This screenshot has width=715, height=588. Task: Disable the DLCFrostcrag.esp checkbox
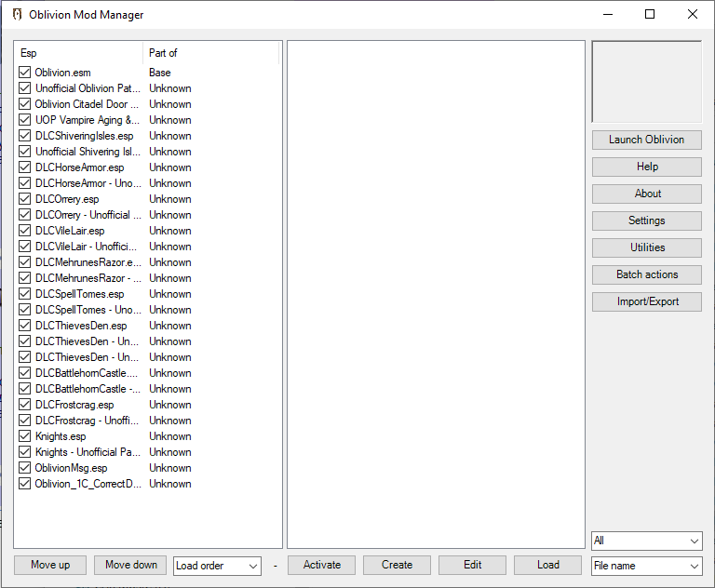click(24, 405)
